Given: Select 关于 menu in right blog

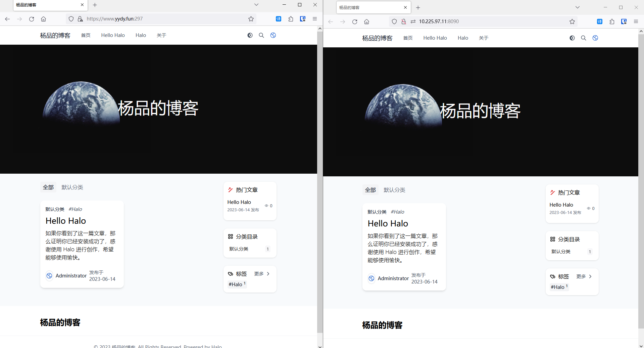Looking at the screenshot, I should pyautogui.click(x=484, y=38).
